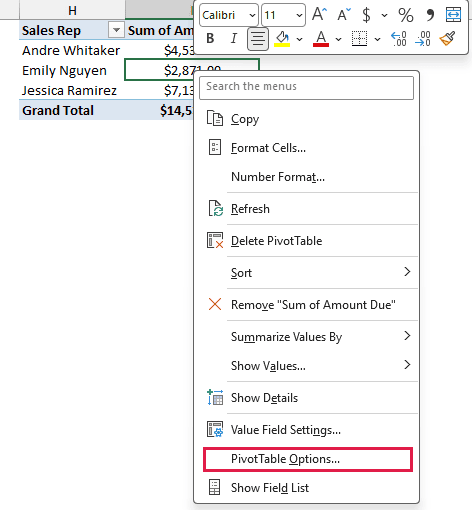Expand Show Values submenu arrow
The height and width of the screenshot is (510, 472).
tap(407, 365)
